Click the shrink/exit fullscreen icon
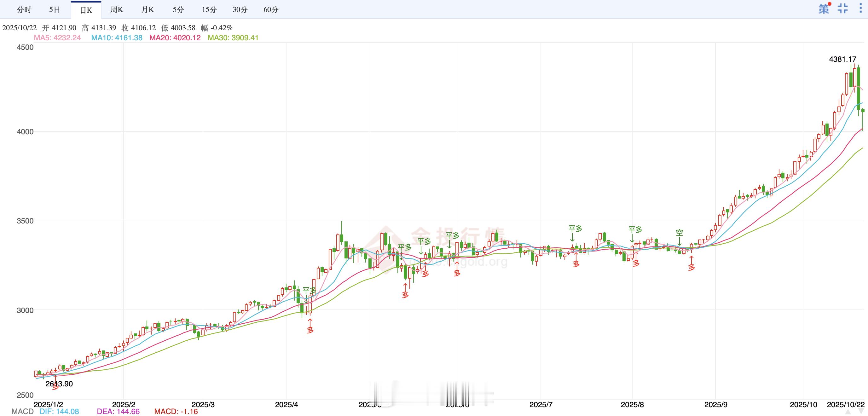This screenshot has height=416, width=868. 843,9
